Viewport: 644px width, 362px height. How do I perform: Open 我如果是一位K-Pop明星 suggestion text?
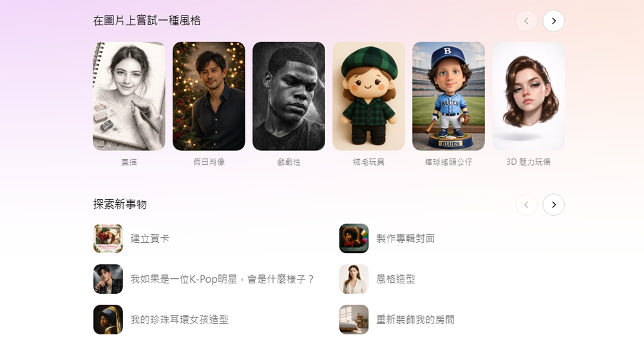tap(222, 280)
